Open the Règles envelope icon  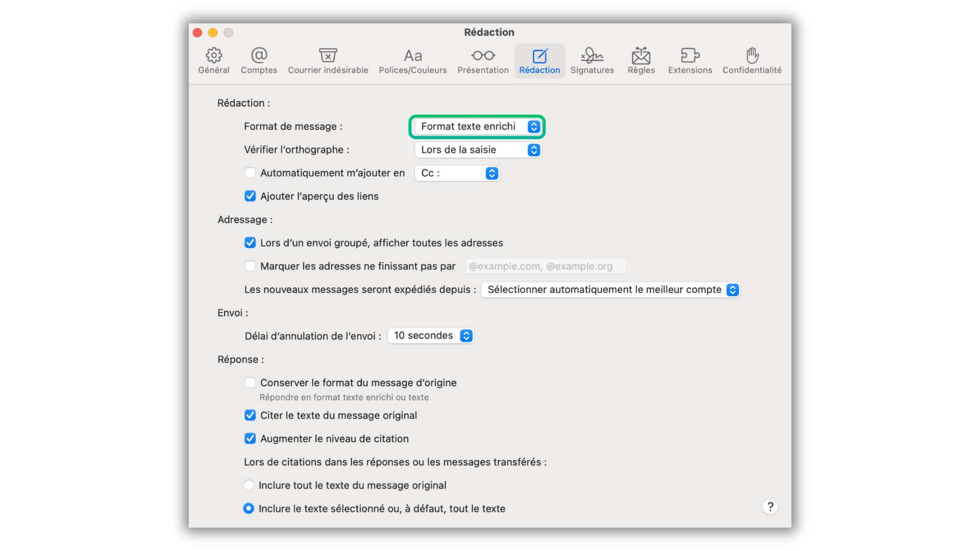point(641,55)
